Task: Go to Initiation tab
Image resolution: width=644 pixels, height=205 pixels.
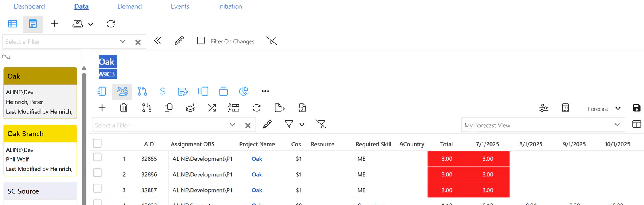Action: pyautogui.click(x=230, y=6)
